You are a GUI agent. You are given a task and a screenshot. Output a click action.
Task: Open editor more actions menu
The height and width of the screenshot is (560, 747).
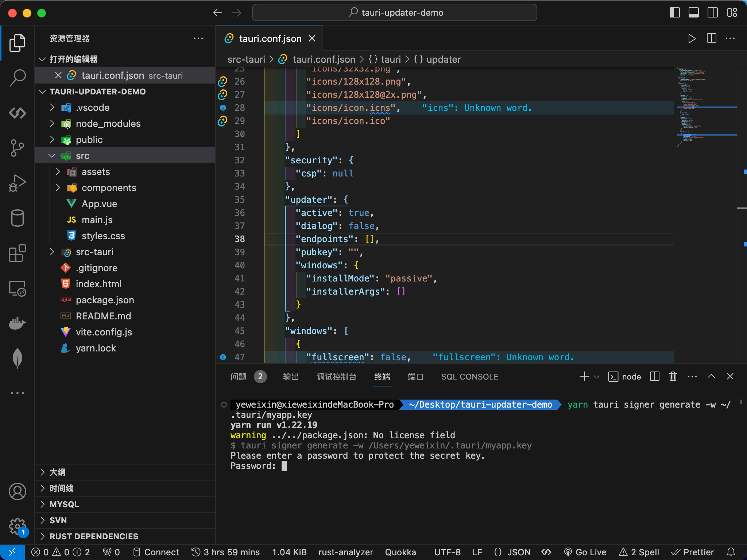(730, 38)
